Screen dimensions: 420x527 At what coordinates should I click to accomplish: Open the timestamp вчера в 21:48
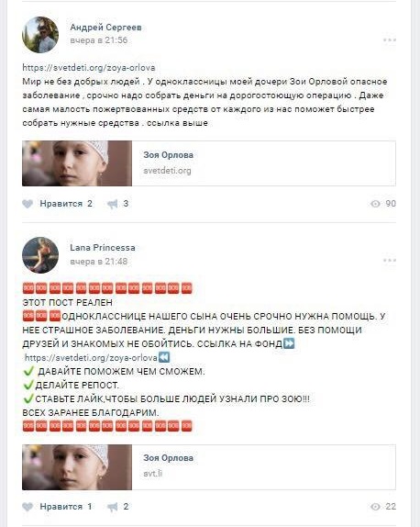pyautogui.click(x=99, y=261)
